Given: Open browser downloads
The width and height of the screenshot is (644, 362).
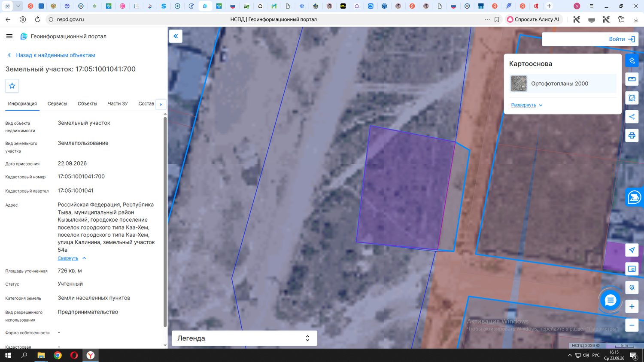Looking at the screenshot, I should 636,19.
